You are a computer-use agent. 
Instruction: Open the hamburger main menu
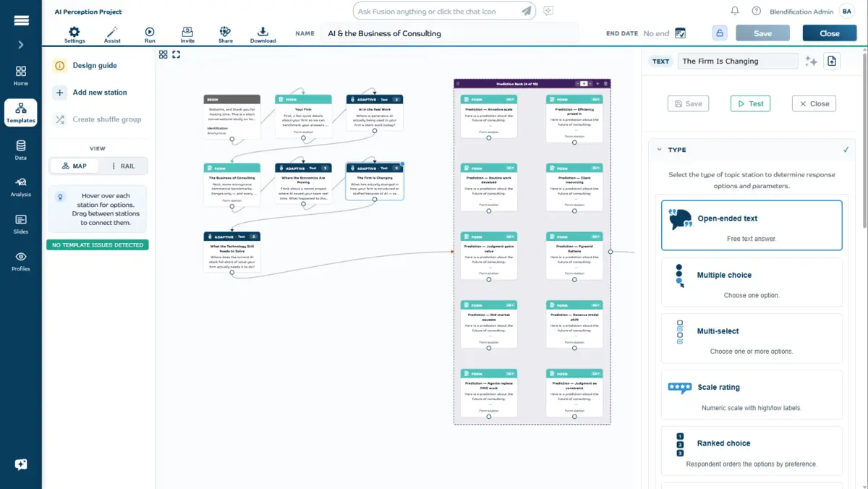21,20
